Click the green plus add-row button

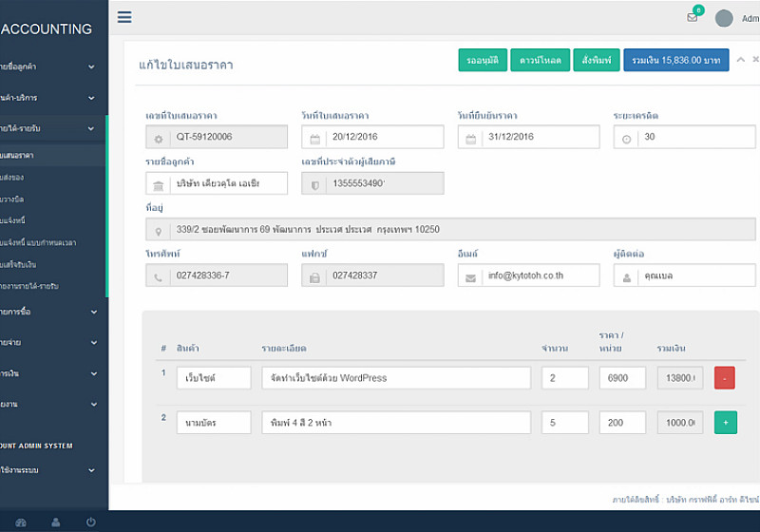725,423
